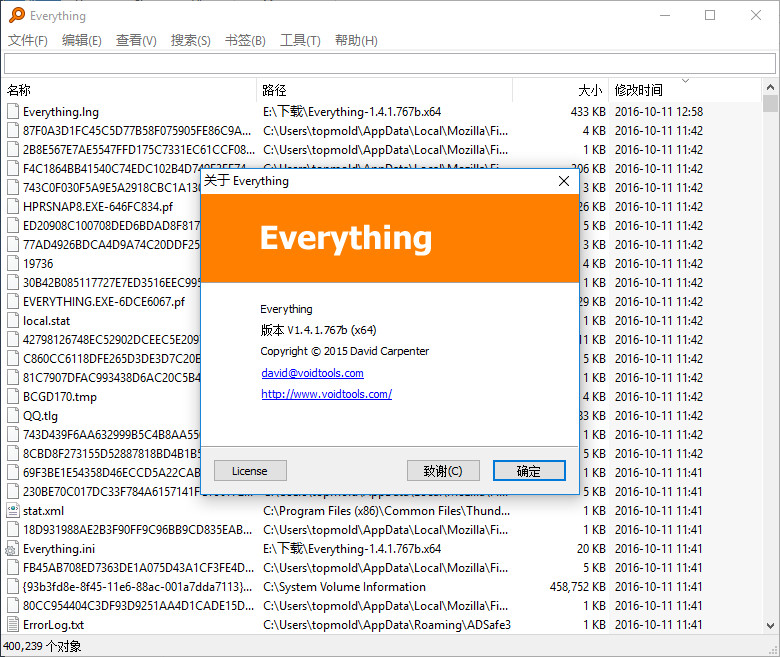Screen dimensions: 780x657
Task: Click the file icon of 2B8E567E7AE5547FFD175C7331EC61CCF08
Action: [13, 150]
